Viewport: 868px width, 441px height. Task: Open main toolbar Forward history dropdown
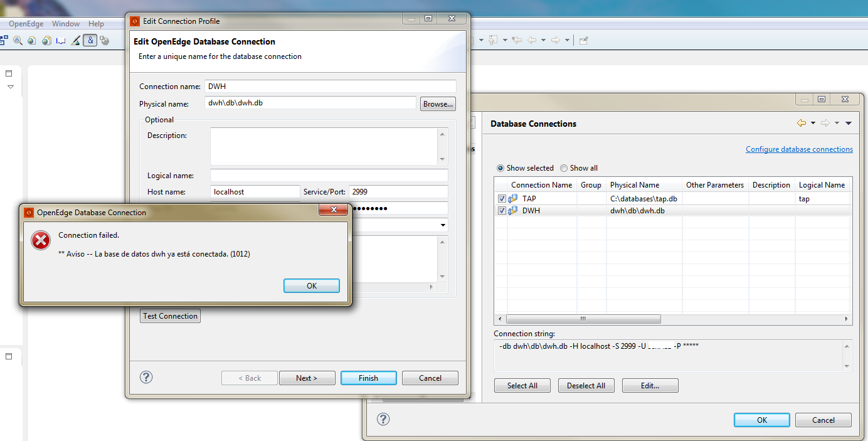pyautogui.click(x=567, y=40)
